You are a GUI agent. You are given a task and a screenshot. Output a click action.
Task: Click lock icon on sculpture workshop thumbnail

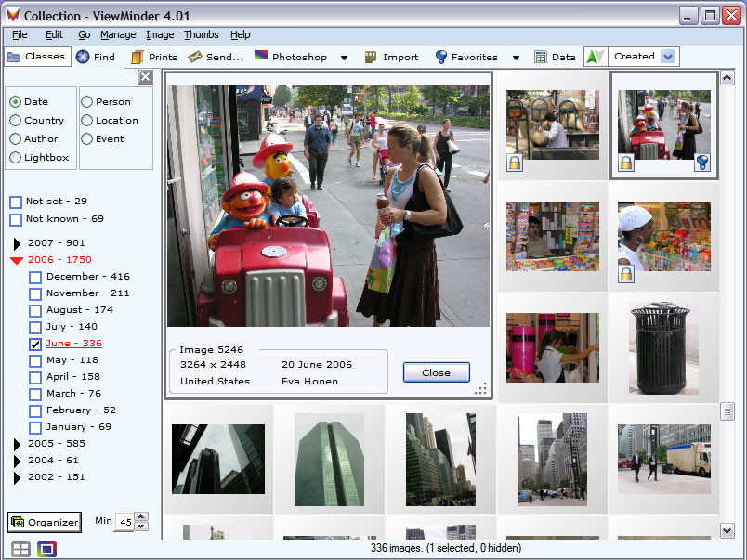(x=515, y=163)
